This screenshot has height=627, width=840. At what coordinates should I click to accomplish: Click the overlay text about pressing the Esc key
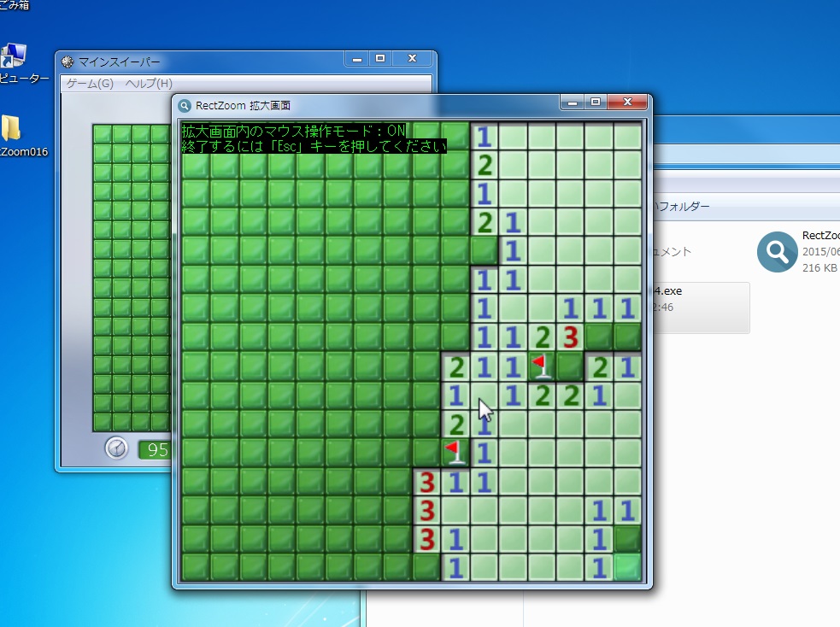point(314,146)
